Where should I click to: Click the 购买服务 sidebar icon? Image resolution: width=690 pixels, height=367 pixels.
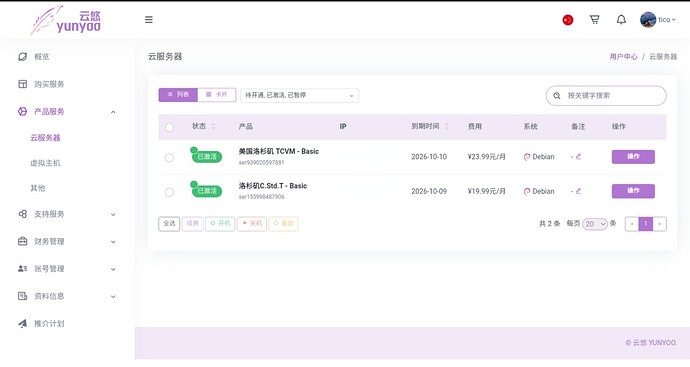pos(22,84)
